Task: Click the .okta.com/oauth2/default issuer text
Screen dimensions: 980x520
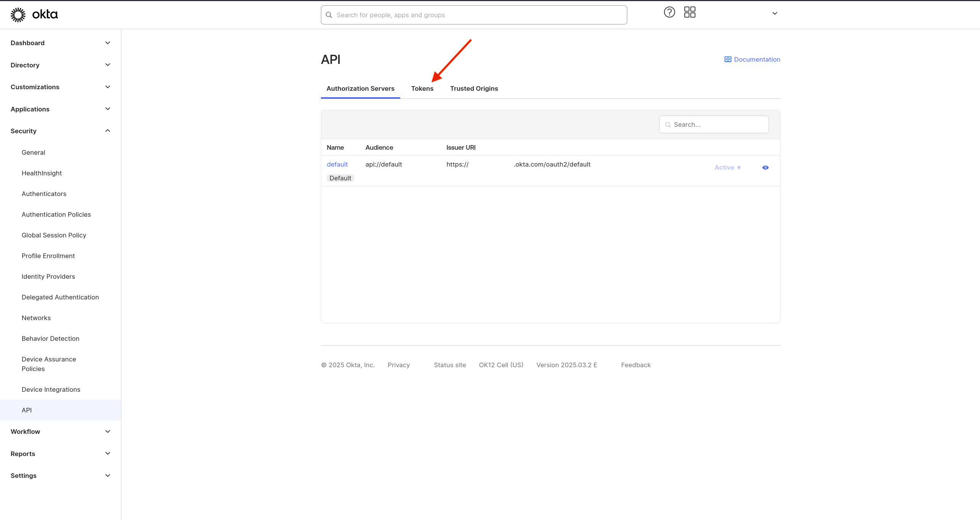Action: 552,164
